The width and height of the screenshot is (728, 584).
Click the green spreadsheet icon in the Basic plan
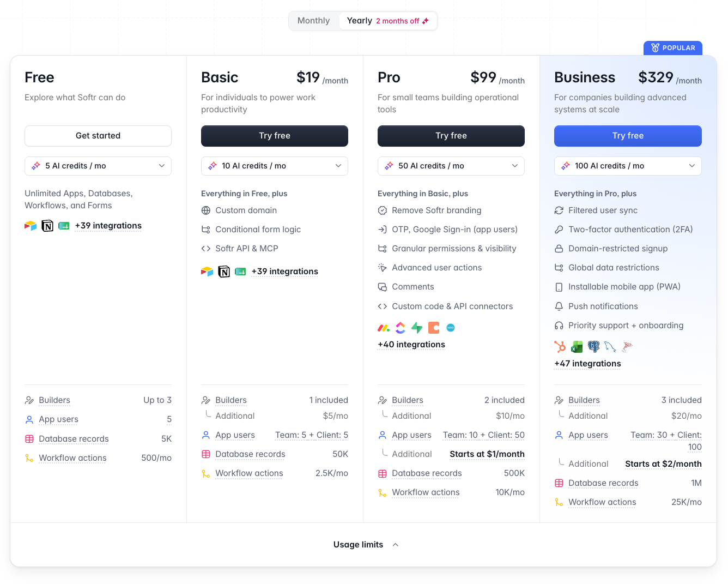tap(240, 272)
